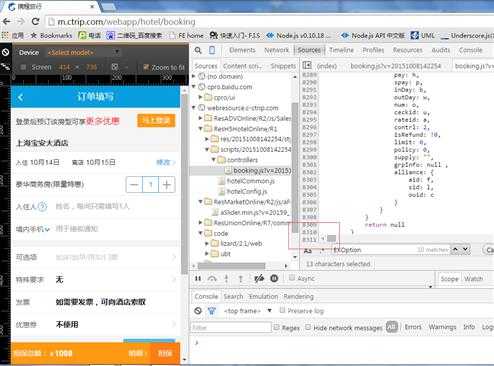494x366 pixels.
Task: Open the Bookmarks star bookmark
Action: [51, 35]
